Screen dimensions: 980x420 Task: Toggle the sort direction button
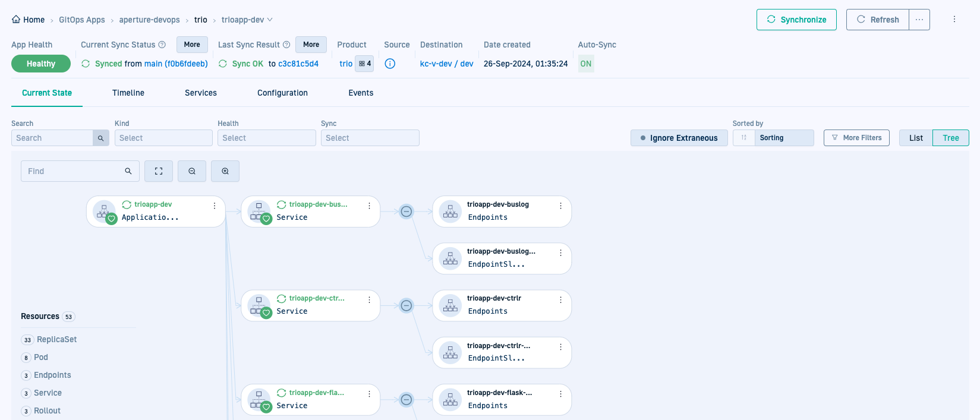(x=743, y=138)
